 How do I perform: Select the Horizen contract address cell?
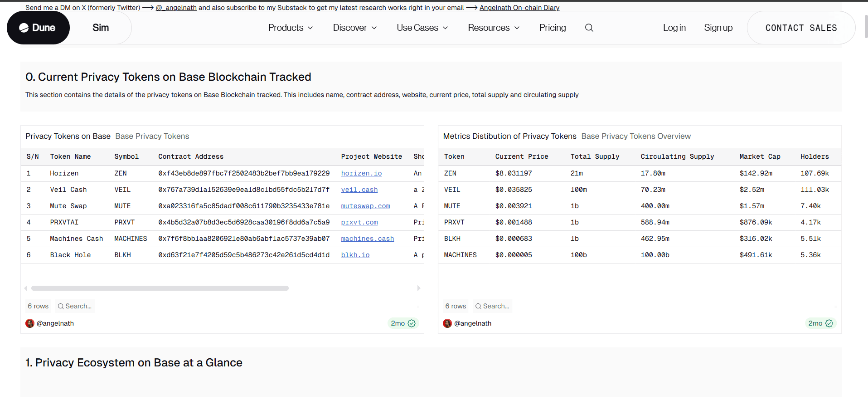click(244, 173)
